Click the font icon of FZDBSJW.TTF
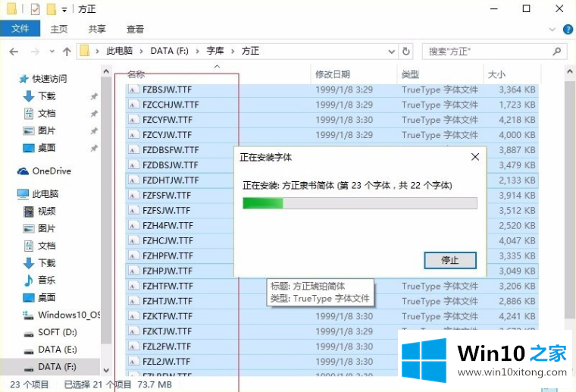The image size is (576, 392). (133, 165)
